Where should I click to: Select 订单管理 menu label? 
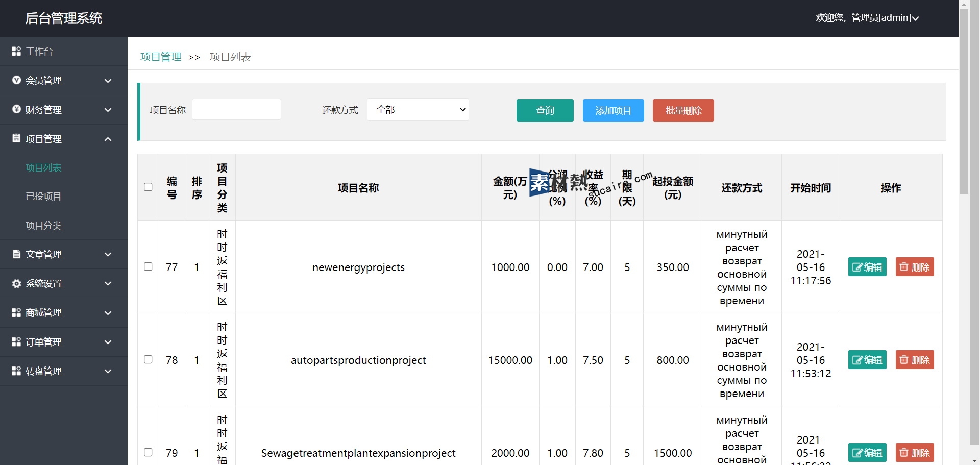pos(43,342)
